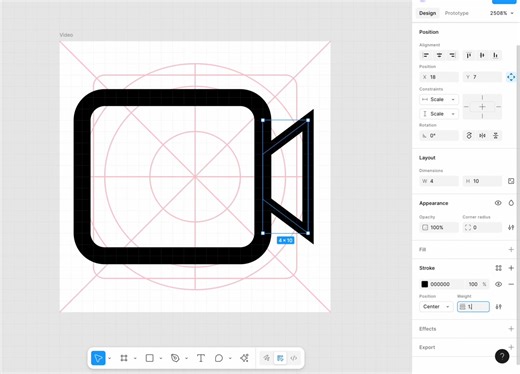The width and height of the screenshot is (520, 374).
Task: Open the Actions sparkle tool
Action: pyautogui.click(x=244, y=358)
